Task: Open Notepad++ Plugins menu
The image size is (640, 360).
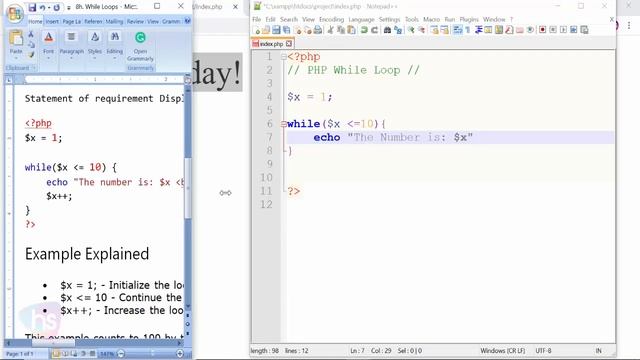Action: (469, 19)
